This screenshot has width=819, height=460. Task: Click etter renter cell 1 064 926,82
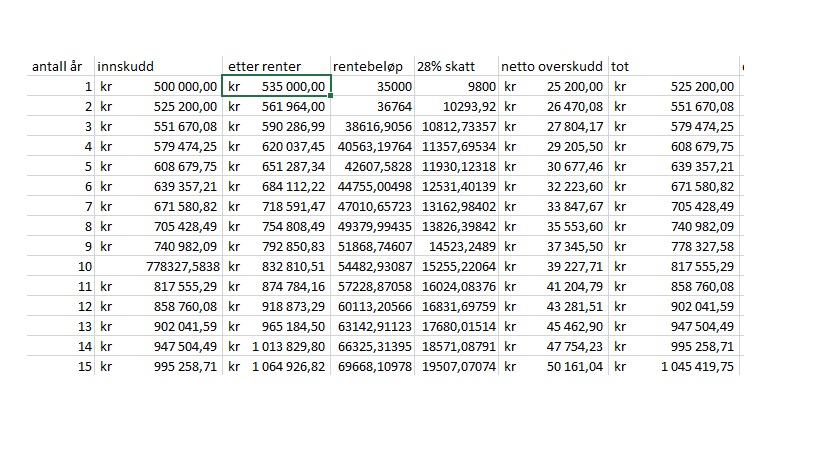pyautogui.click(x=276, y=367)
